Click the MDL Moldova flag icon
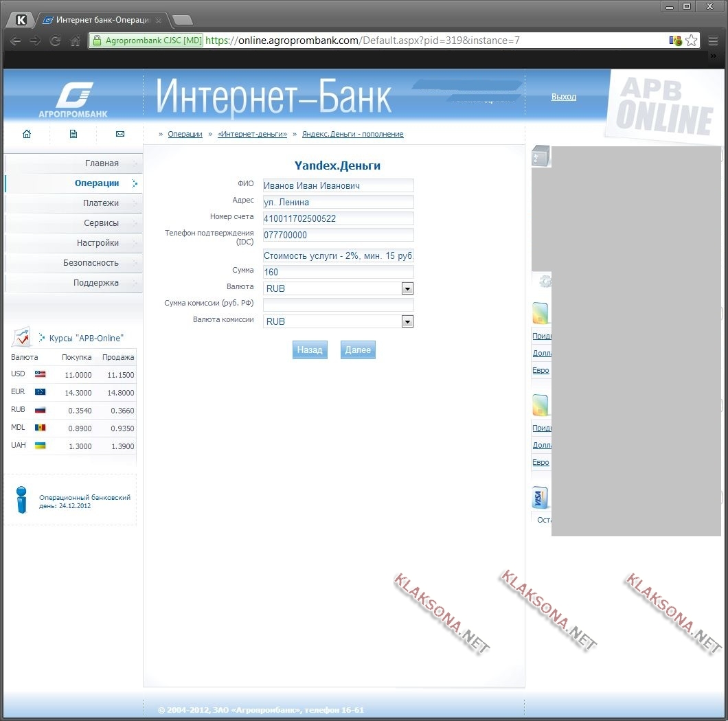The width and height of the screenshot is (728, 721). click(x=41, y=427)
